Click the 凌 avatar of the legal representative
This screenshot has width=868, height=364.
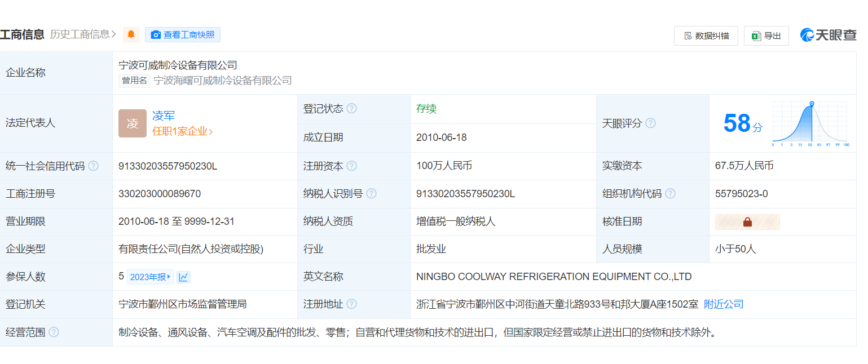(x=133, y=123)
